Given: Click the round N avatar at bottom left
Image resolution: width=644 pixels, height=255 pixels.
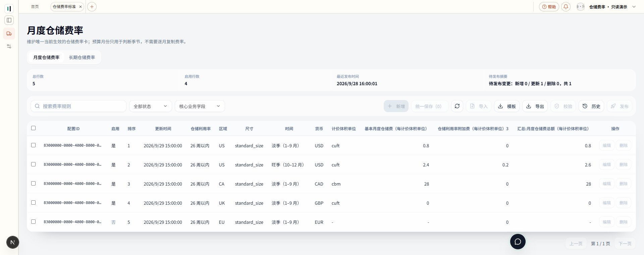Looking at the screenshot, I should pos(13,242).
